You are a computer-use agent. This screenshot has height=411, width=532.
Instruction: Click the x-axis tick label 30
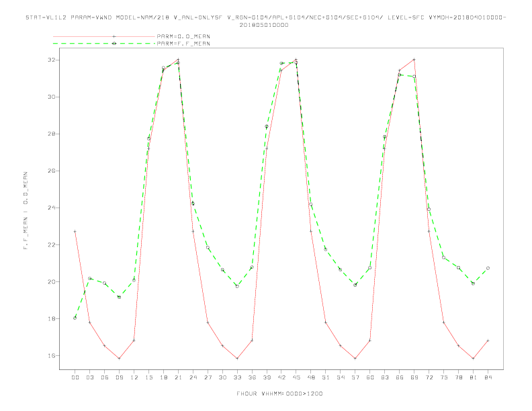pos(222,377)
